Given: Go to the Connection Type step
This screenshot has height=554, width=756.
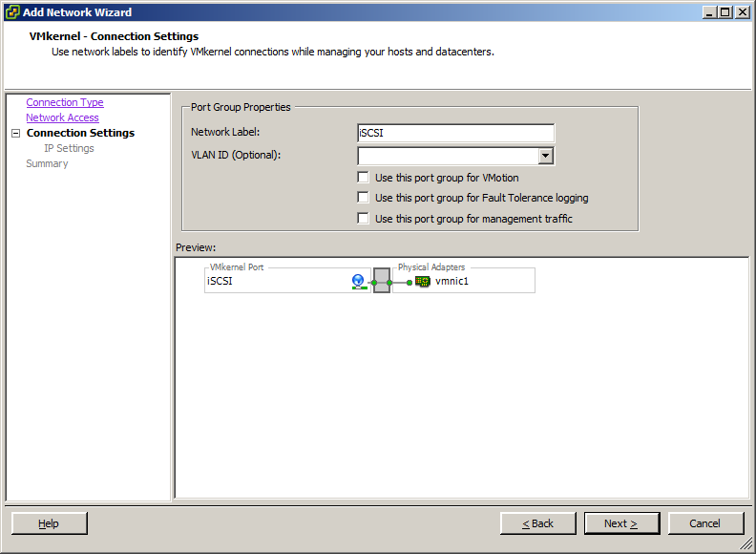Looking at the screenshot, I should tap(65, 102).
